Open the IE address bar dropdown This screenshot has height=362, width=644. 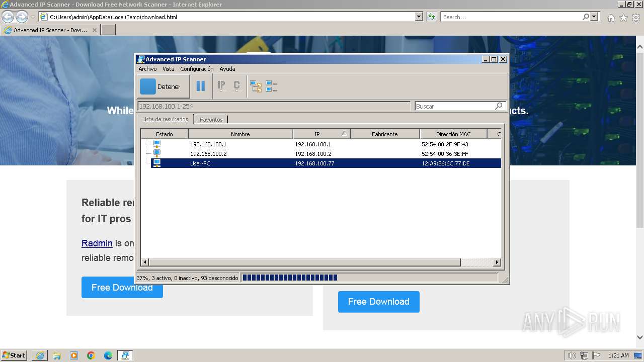(x=419, y=17)
